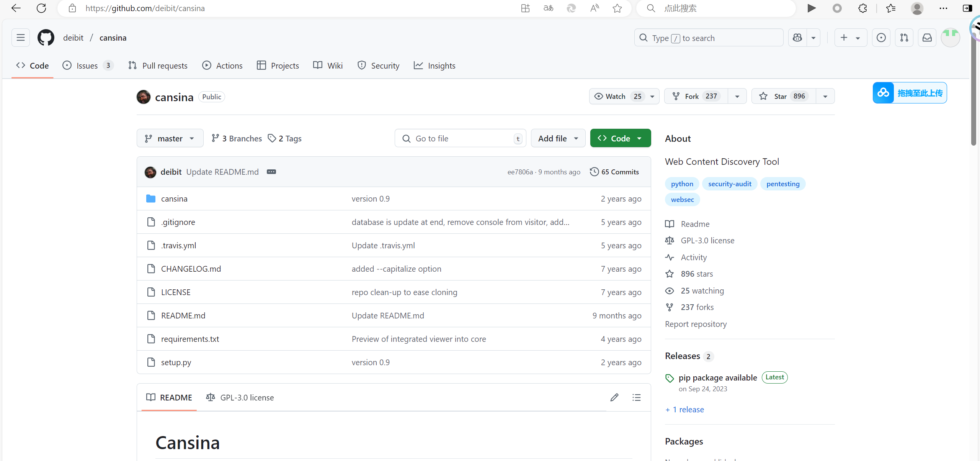Expand the Add file dropdown
Screen dimensions: 980x461
tap(558, 138)
